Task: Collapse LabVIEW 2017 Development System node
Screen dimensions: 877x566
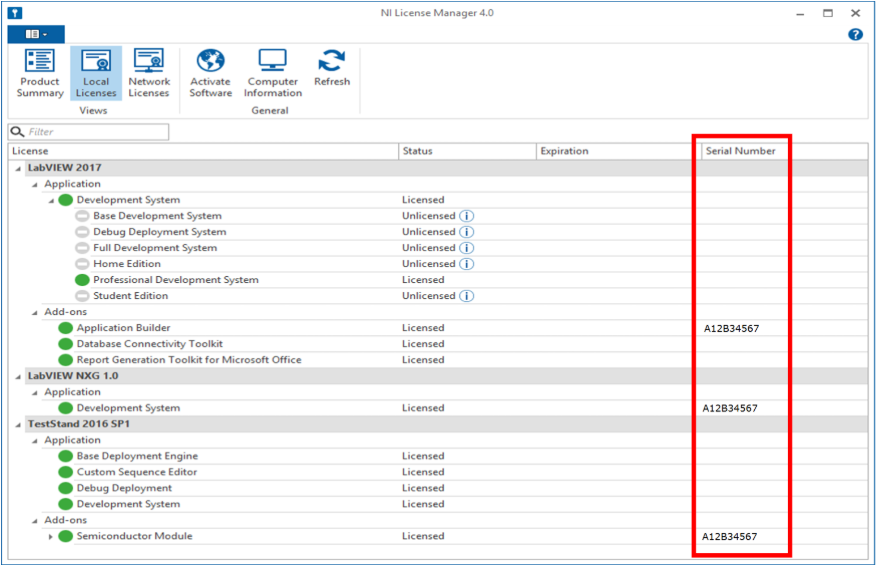Action: click(51, 200)
